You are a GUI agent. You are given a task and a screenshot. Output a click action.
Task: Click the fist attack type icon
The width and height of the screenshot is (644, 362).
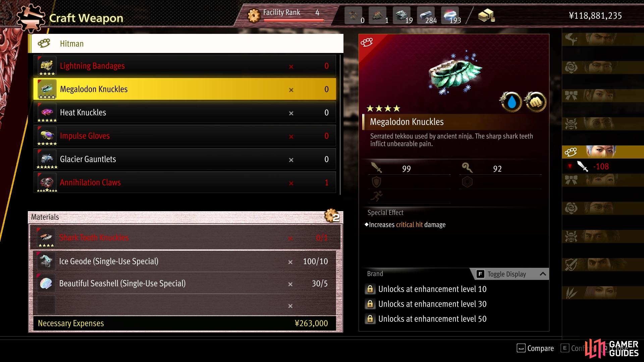click(x=536, y=102)
